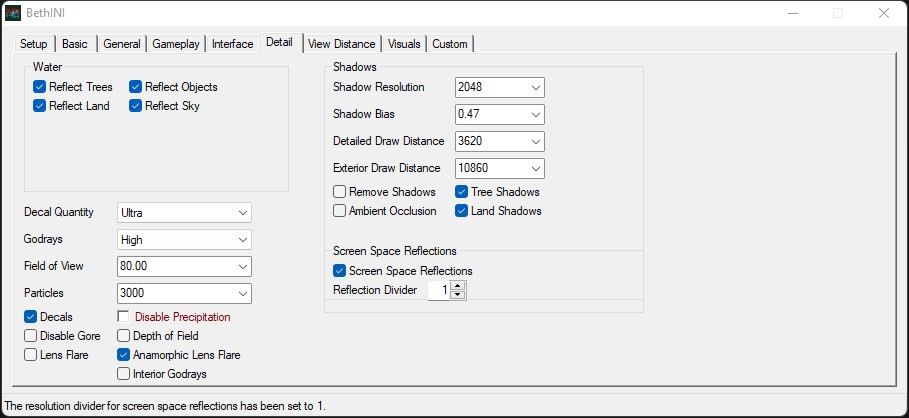
Task: Minimize the BethINI window
Action: pos(792,13)
